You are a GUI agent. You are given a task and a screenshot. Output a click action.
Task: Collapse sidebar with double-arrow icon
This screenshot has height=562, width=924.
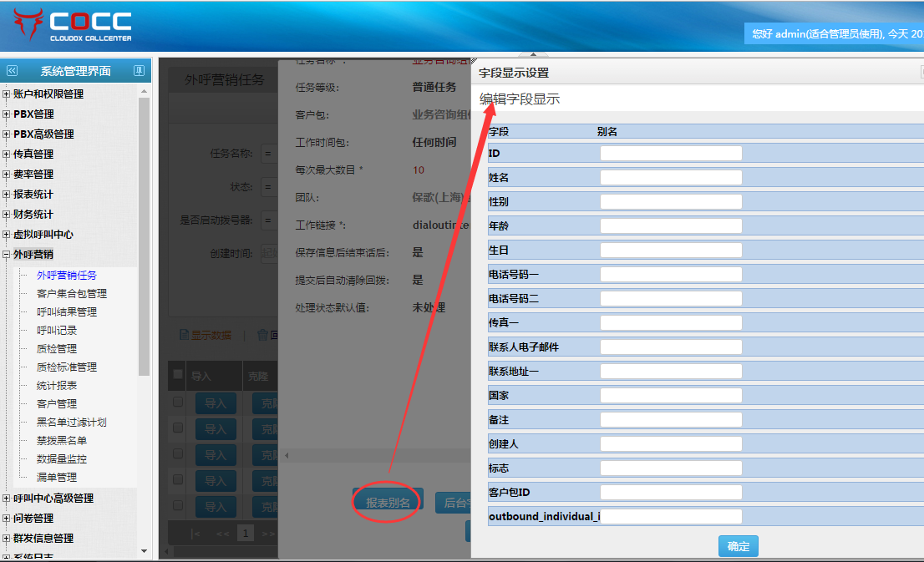click(12, 71)
